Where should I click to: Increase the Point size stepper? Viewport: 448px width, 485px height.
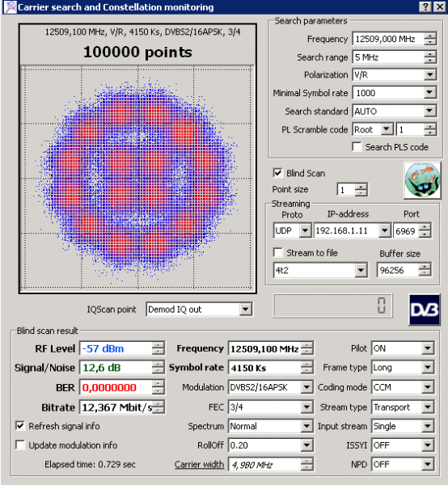pos(361,187)
